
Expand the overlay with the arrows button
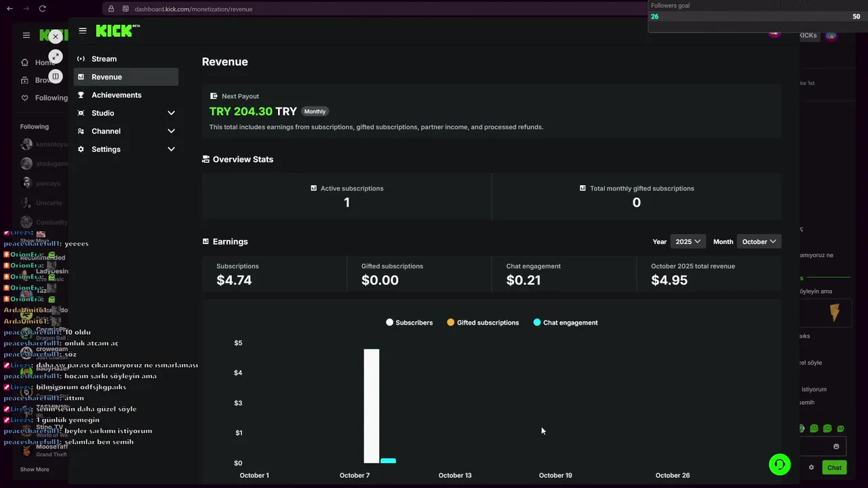click(x=56, y=56)
